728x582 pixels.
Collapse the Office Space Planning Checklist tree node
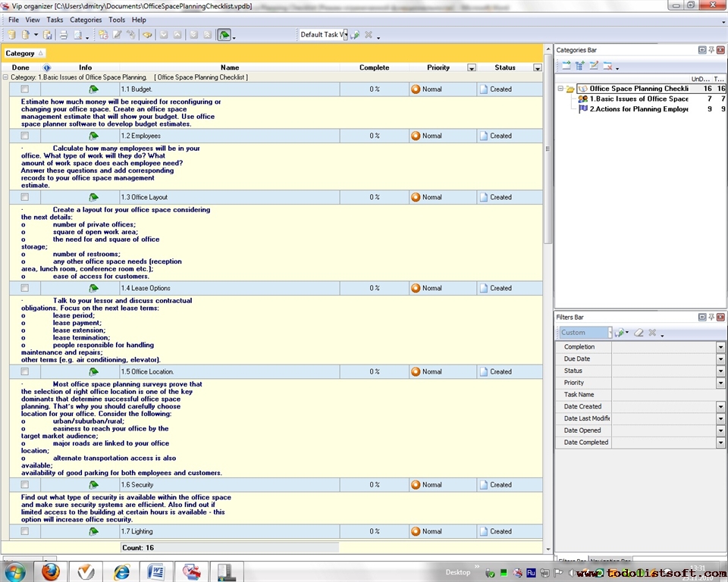(560, 89)
